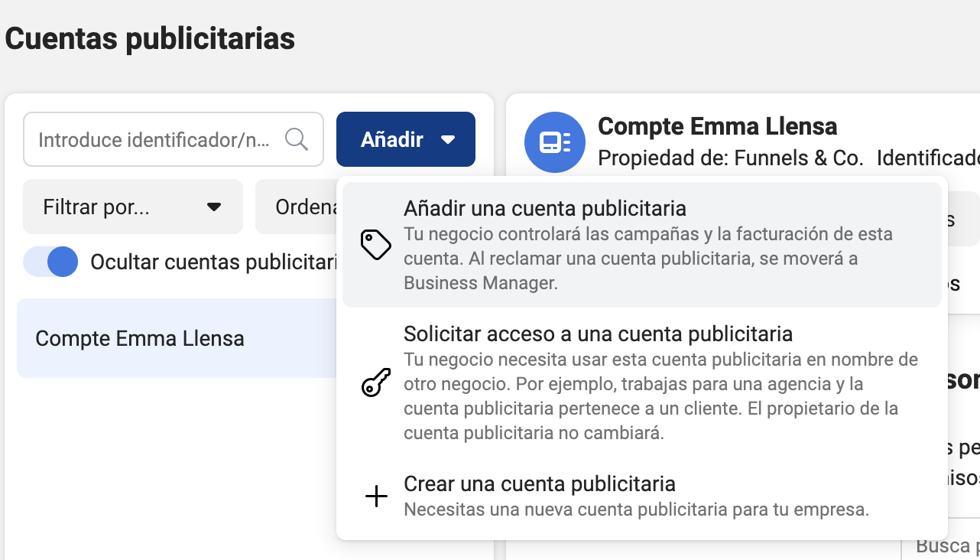Viewport: 980px width, 560px height.
Task: Open the Ordenar dropdown beside Filtrar por
Action: pyautogui.click(x=296, y=207)
